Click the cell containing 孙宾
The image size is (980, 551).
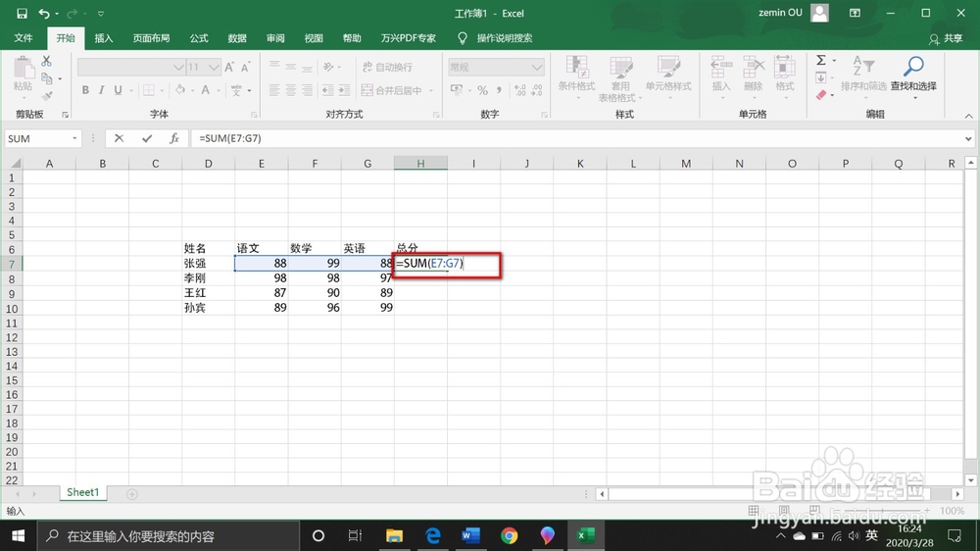pos(208,308)
